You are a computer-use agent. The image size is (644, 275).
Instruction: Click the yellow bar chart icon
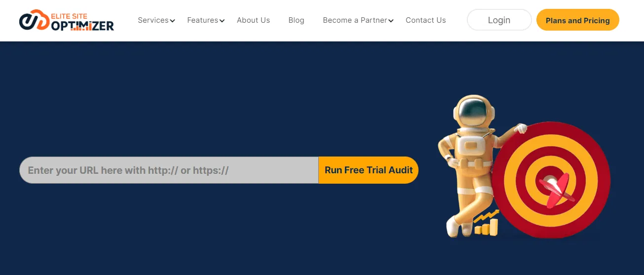pyautogui.click(x=486, y=228)
